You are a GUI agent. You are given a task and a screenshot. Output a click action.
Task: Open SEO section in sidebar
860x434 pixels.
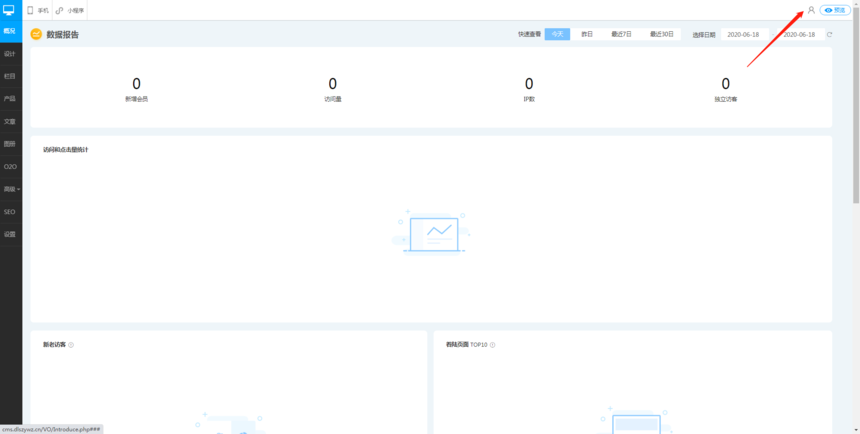click(10, 211)
